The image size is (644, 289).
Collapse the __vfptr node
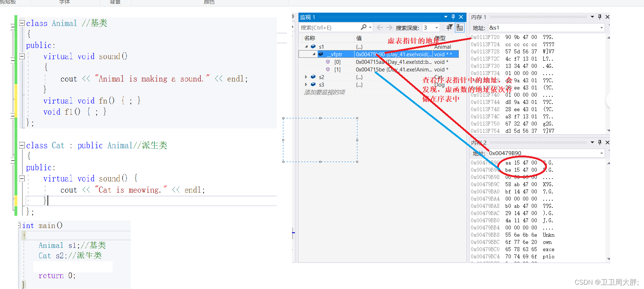pos(314,54)
